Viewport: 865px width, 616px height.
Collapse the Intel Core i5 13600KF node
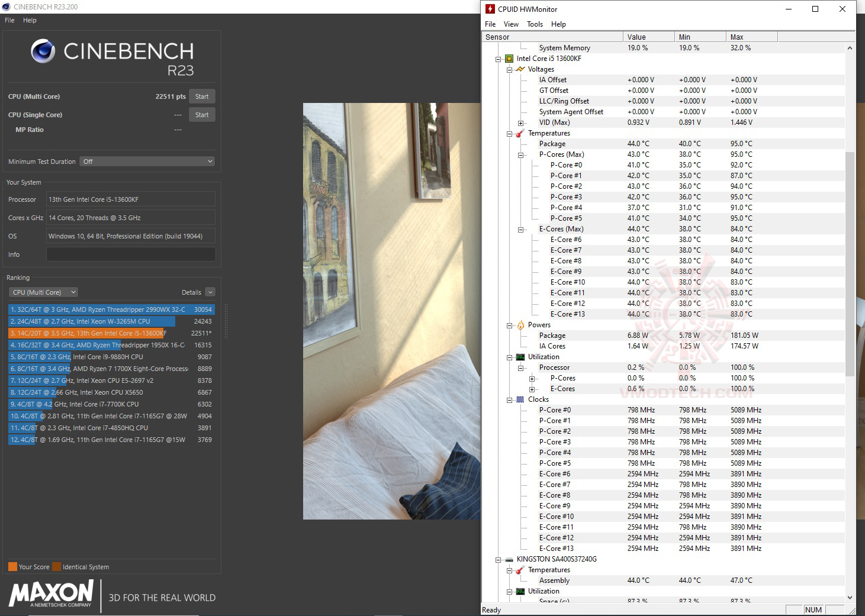pos(498,59)
